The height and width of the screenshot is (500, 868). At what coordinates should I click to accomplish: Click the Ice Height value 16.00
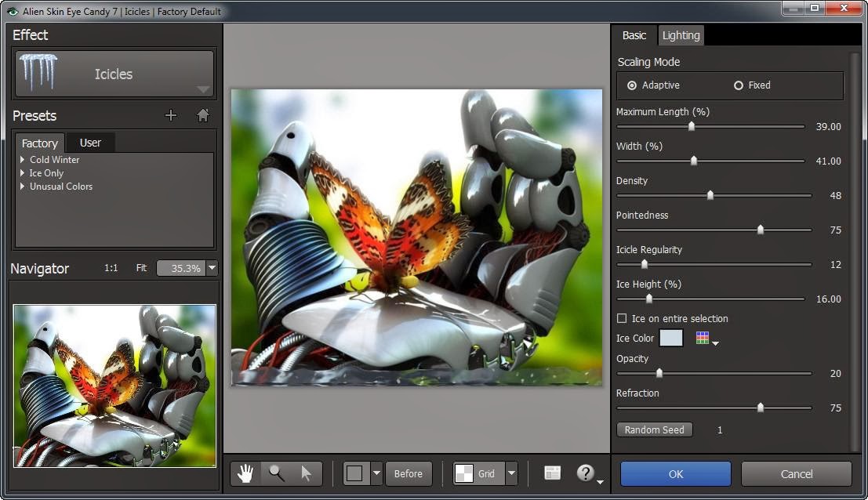pyautogui.click(x=828, y=299)
